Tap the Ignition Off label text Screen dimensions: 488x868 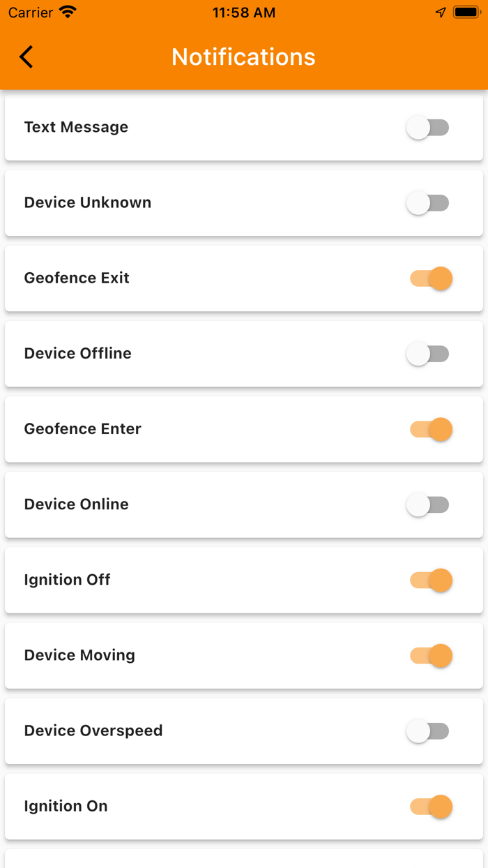pos(67,580)
